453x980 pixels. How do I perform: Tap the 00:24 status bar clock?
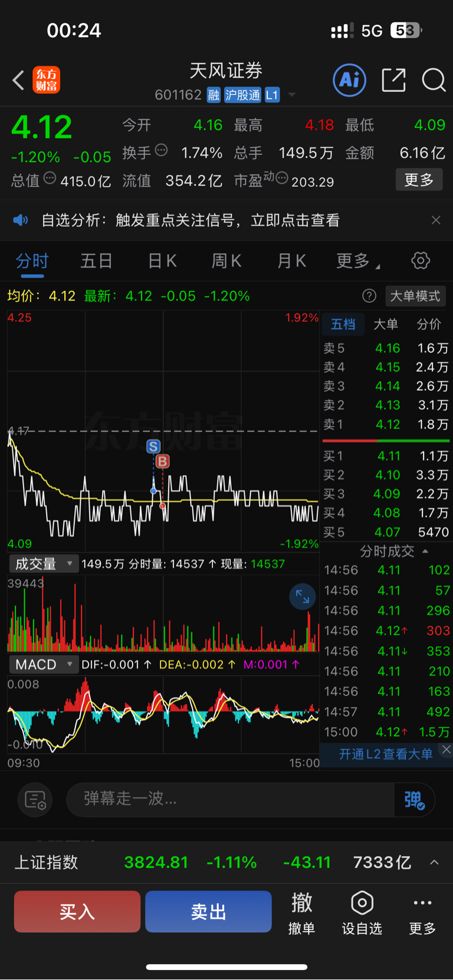pos(74,30)
